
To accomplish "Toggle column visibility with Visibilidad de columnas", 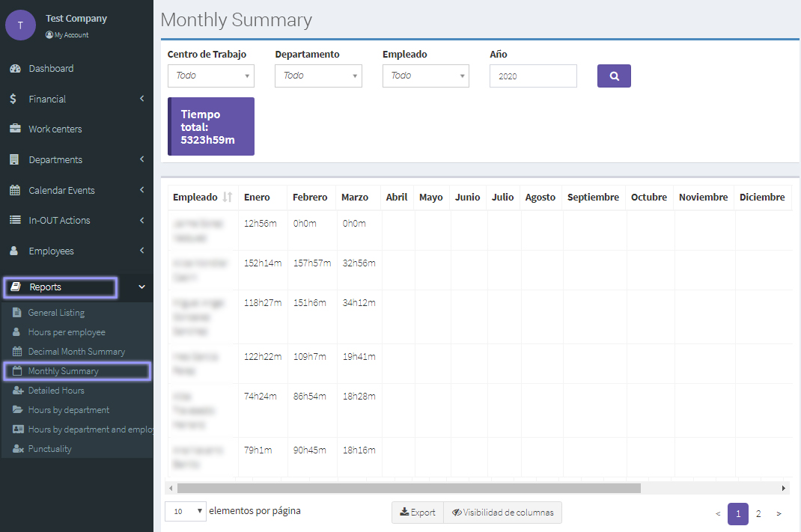I will (x=502, y=513).
